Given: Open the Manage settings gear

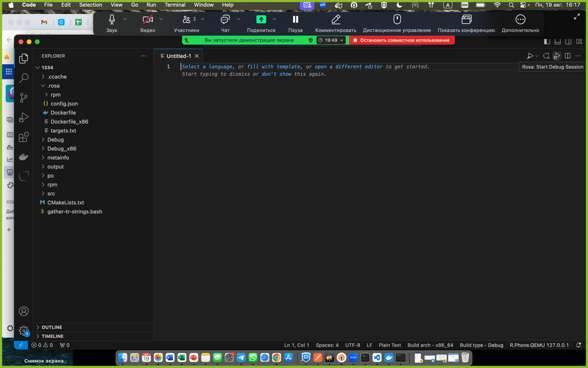Looking at the screenshot, I should [24, 330].
